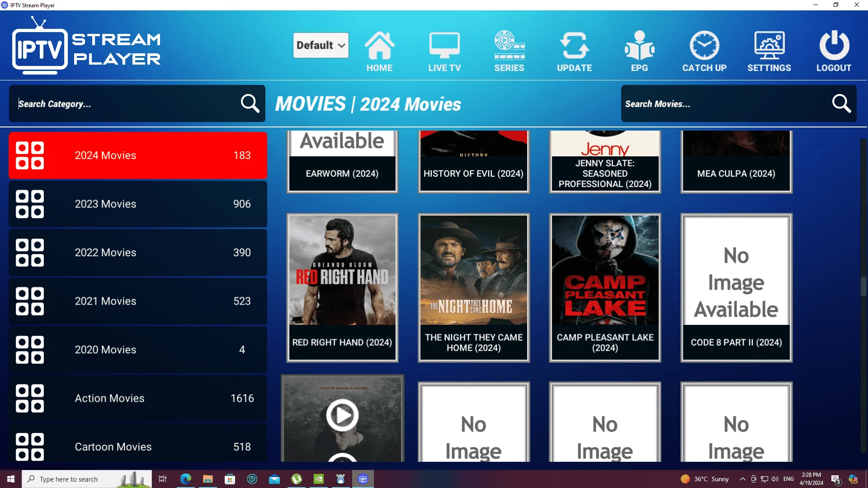
Task: Open the Red Right Hand (2024) movie
Action: click(342, 288)
